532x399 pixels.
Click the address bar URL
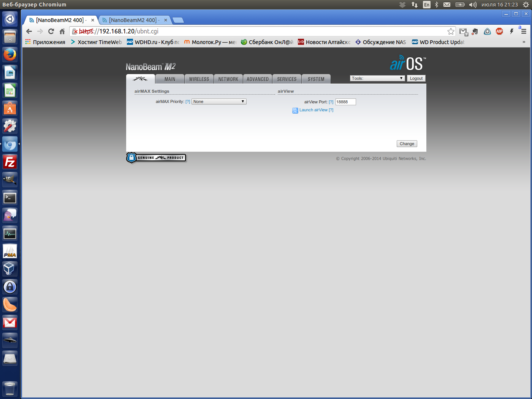[x=119, y=31]
